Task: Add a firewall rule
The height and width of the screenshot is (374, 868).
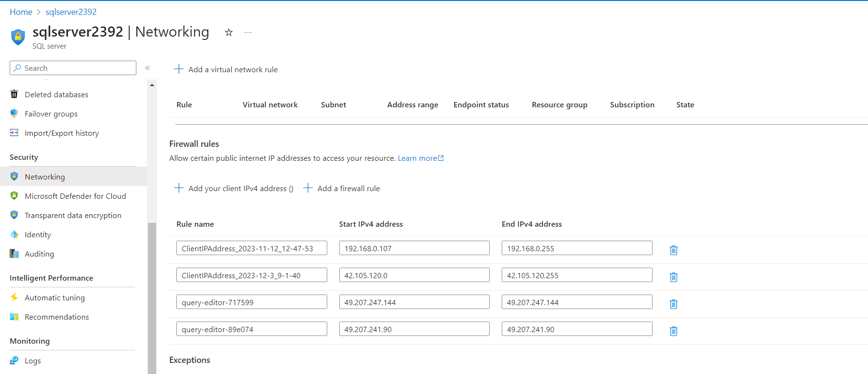Action: click(x=342, y=188)
